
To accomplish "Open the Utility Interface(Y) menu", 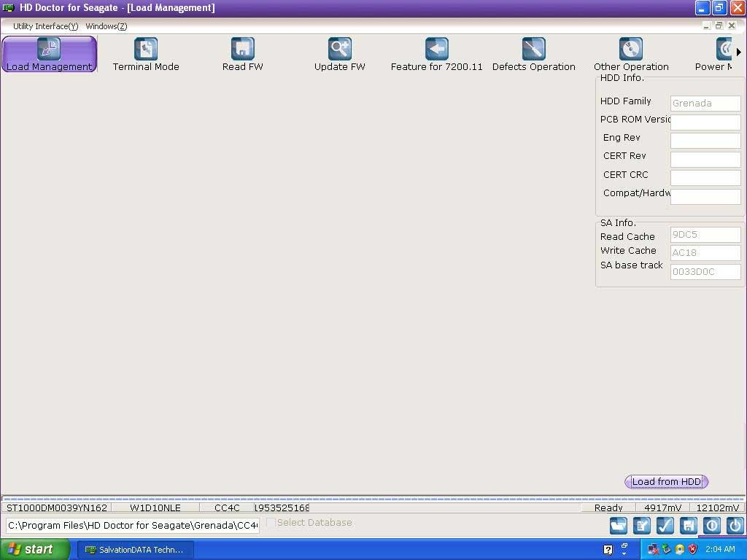I will click(46, 26).
